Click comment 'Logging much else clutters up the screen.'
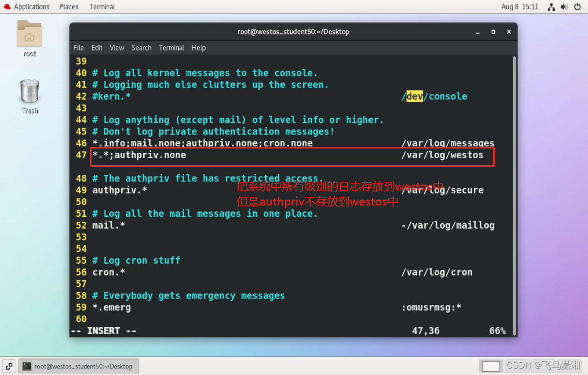588x375 pixels. [x=211, y=84]
